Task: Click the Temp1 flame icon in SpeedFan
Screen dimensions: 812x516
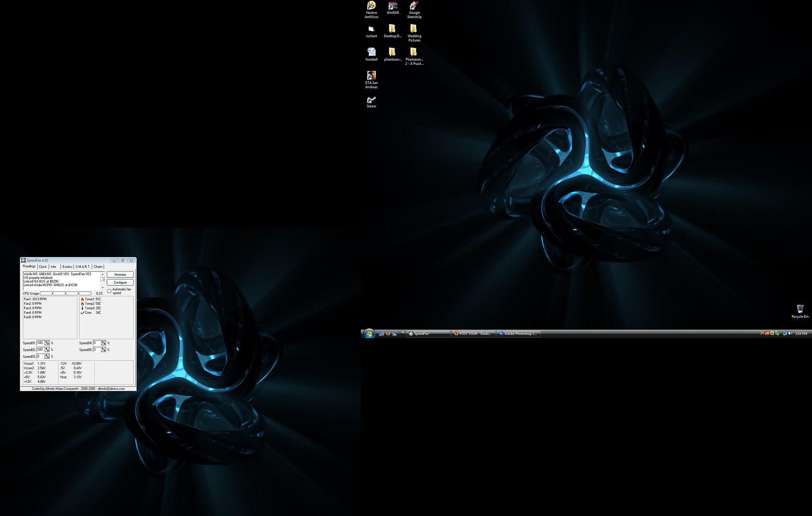Action: coord(82,299)
